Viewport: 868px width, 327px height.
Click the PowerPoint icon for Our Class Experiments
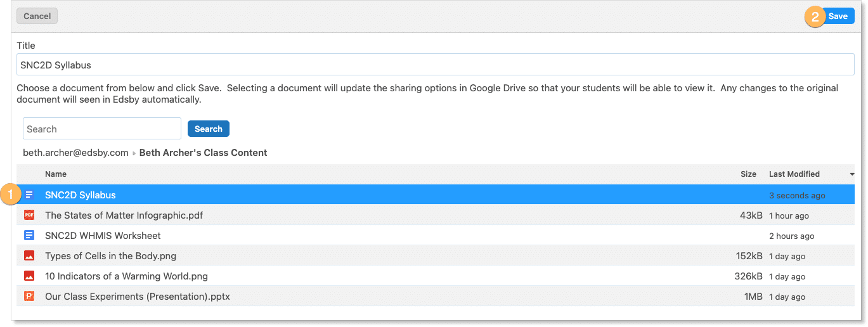click(29, 297)
